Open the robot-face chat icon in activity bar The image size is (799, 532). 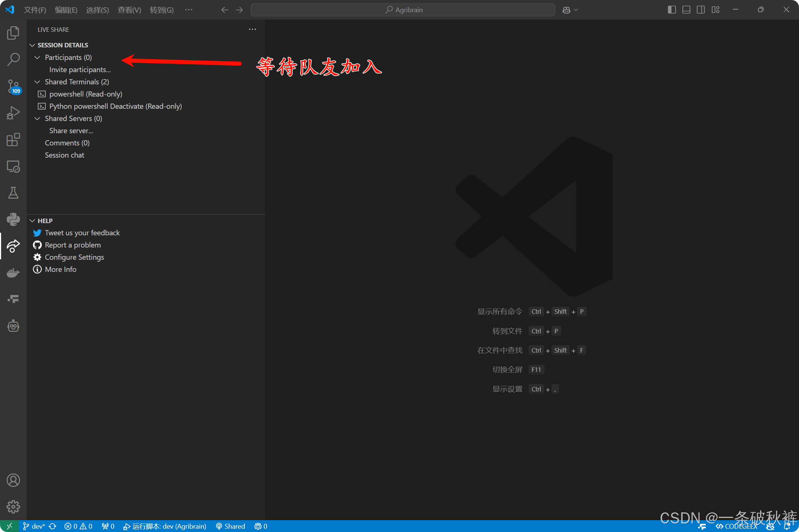coord(13,326)
